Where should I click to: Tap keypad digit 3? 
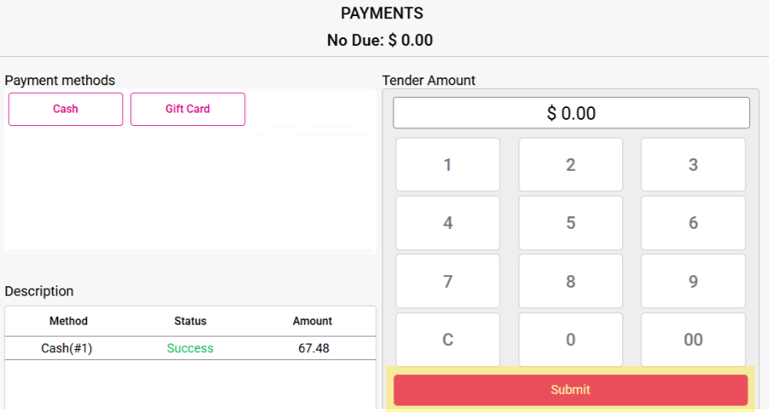tap(693, 165)
